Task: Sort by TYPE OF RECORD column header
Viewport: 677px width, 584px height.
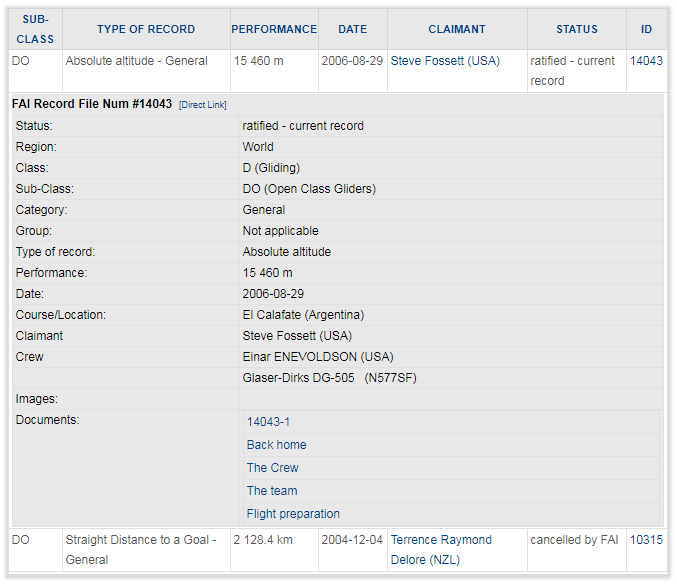Action: tap(146, 29)
